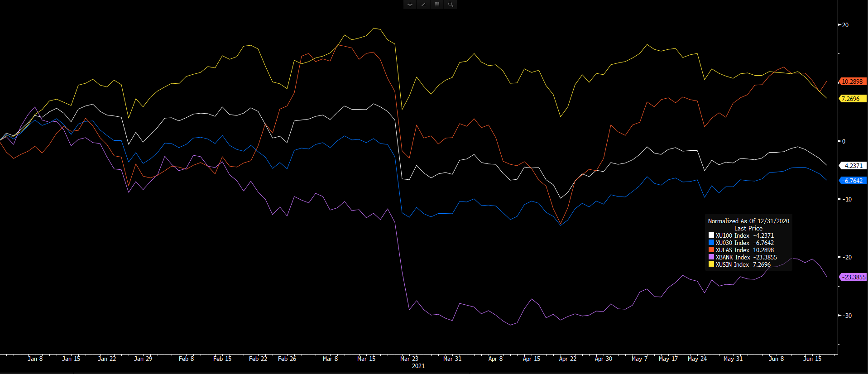Select the pencil annotation tool

click(423, 5)
